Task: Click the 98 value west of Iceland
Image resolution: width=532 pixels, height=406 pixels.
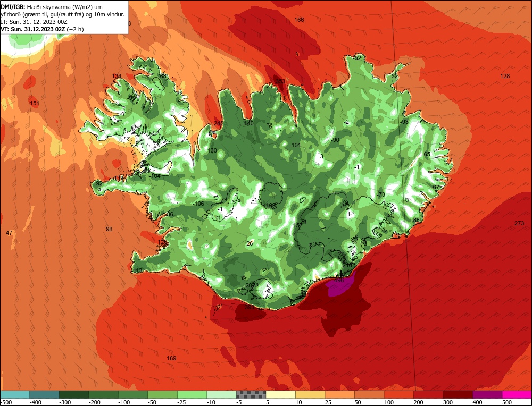Action: click(109, 229)
